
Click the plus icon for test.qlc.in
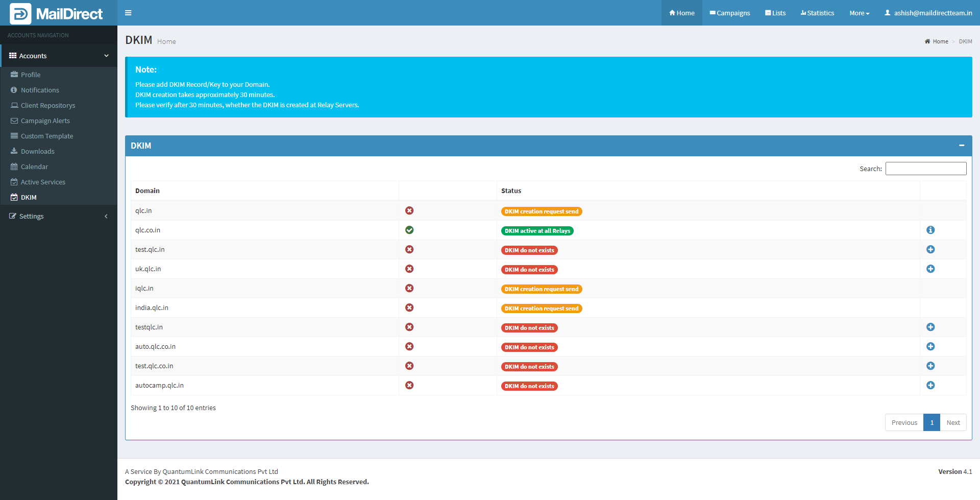point(930,249)
